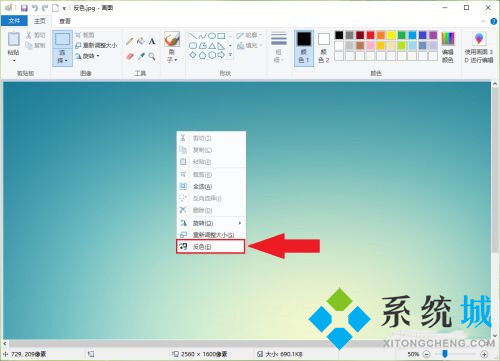Image resolution: width=500 pixels, height=361 pixels.
Task: Choose the Diamond shape
Action: [x=193, y=55]
